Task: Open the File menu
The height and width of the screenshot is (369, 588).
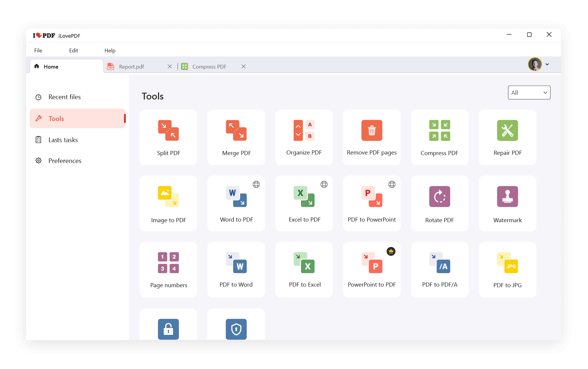Action: pyautogui.click(x=38, y=50)
